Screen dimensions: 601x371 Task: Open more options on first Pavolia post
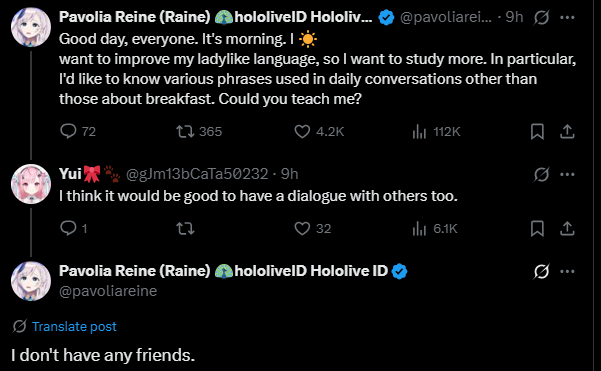pos(567,17)
